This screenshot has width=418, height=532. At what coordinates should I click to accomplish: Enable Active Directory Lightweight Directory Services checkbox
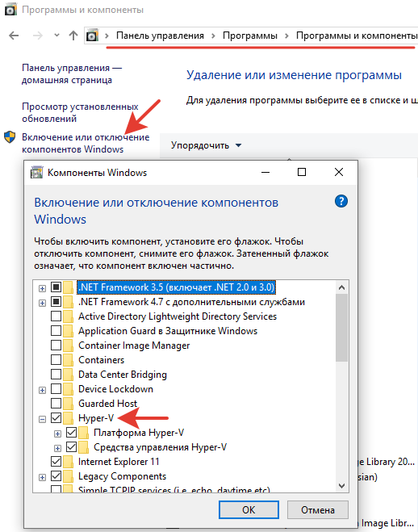click(56, 316)
